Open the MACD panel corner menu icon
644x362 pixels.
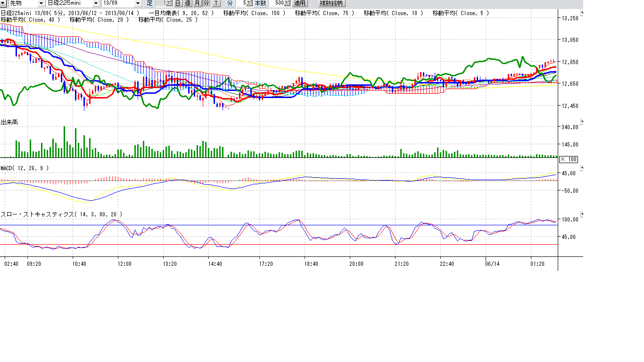coord(581,168)
